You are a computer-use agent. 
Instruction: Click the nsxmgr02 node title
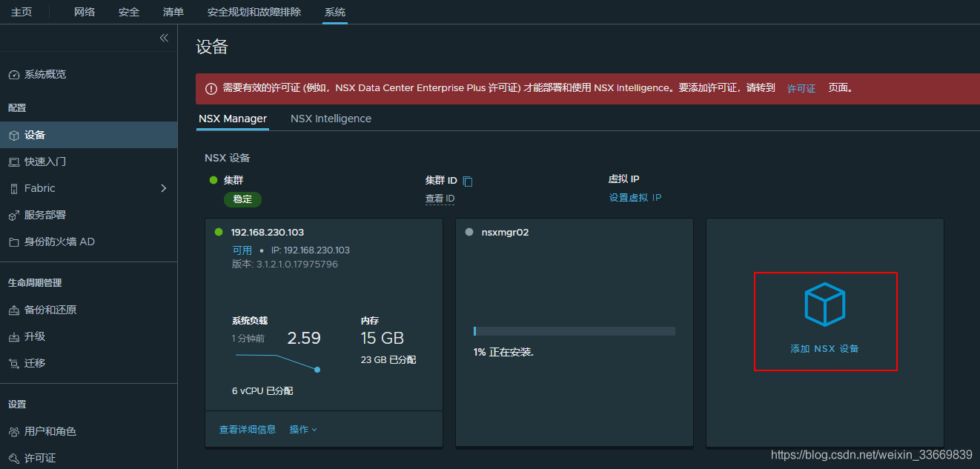point(505,232)
